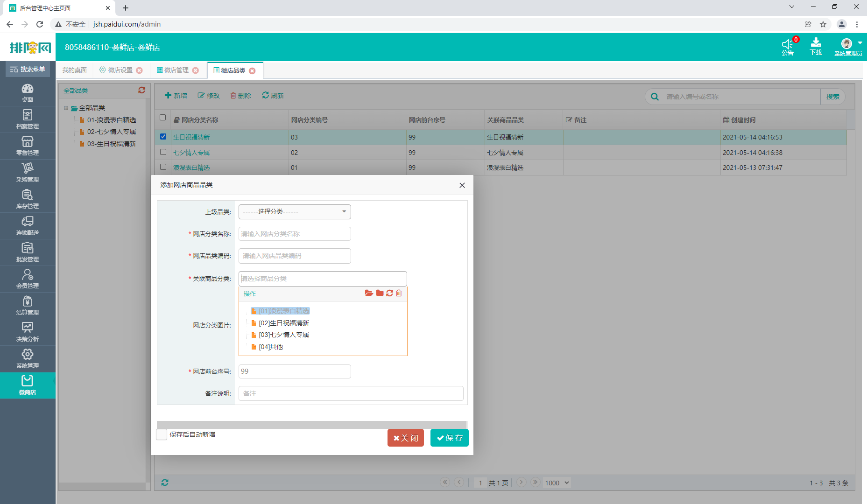Click the pagination refresh icon at bottom left
The image size is (867, 504).
[x=165, y=483]
